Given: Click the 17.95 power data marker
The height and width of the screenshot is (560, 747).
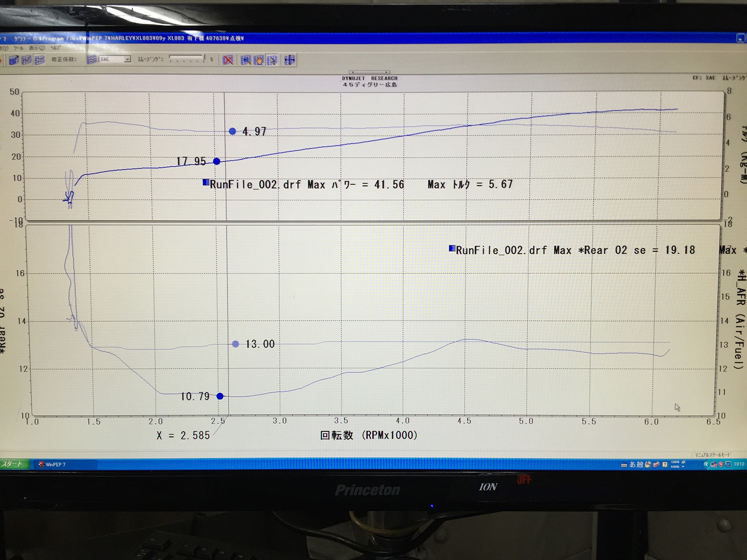Looking at the screenshot, I should pyautogui.click(x=217, y=161).
